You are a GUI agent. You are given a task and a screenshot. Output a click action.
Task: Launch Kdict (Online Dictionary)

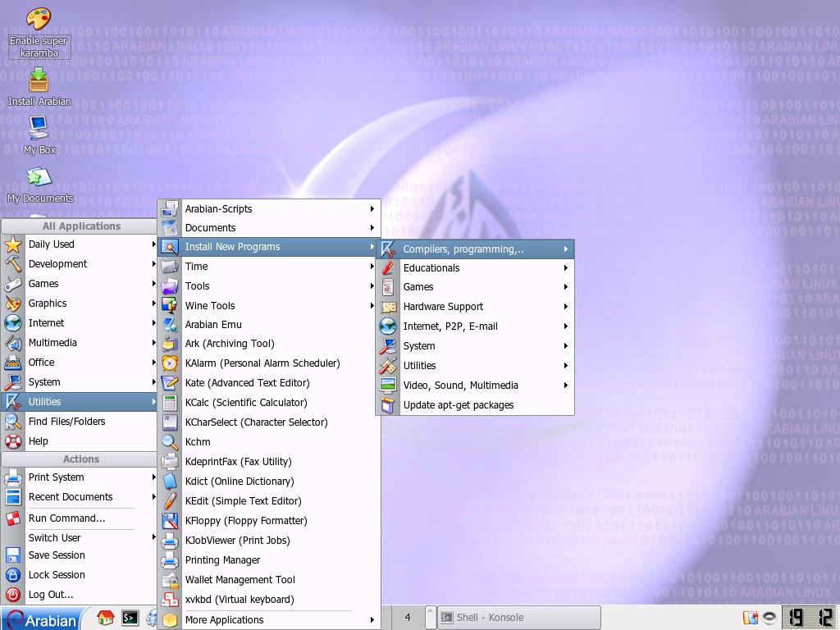tap(269, 482)
